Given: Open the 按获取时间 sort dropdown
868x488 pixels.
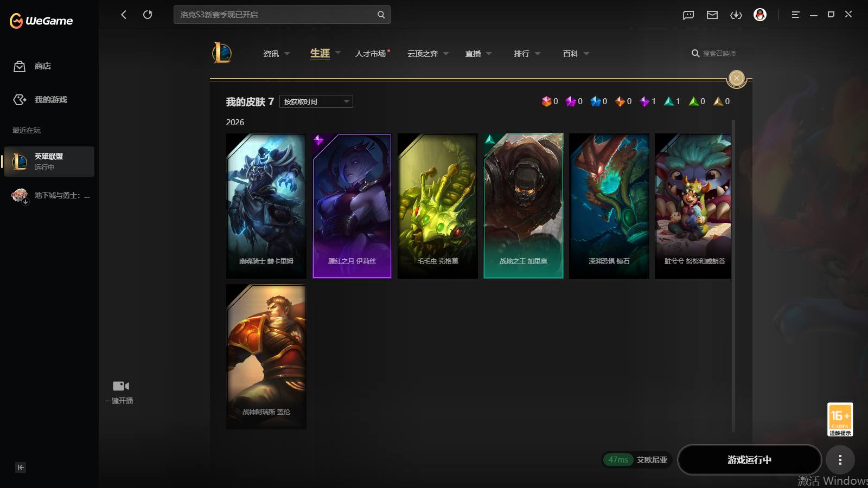Looking at the screenshot, I should (316, 101).
